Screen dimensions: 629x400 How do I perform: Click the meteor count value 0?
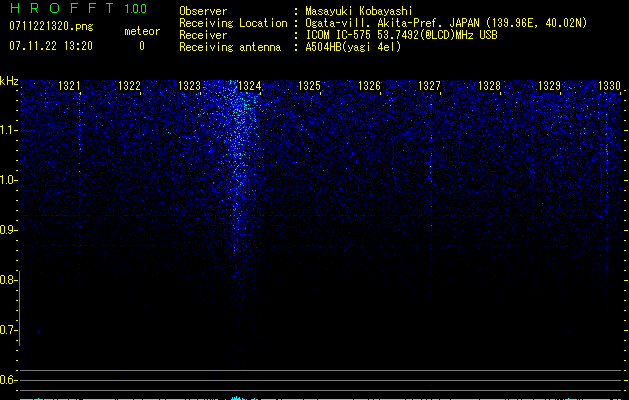(142, 46)
